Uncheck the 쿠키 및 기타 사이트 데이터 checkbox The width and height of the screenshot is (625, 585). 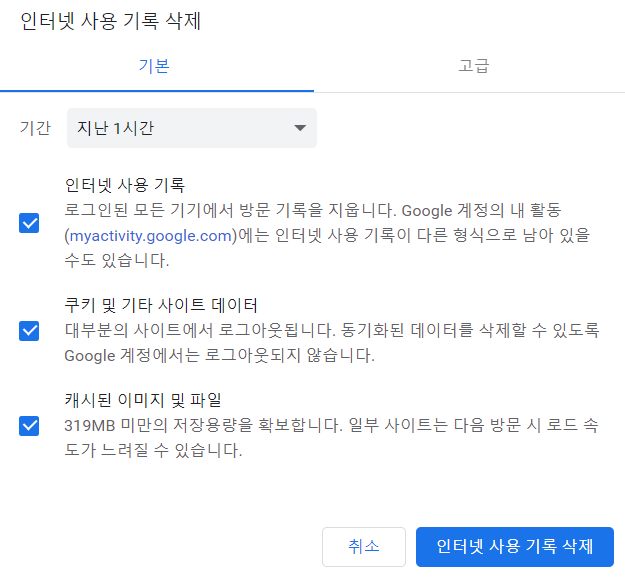tap(29, 331)
